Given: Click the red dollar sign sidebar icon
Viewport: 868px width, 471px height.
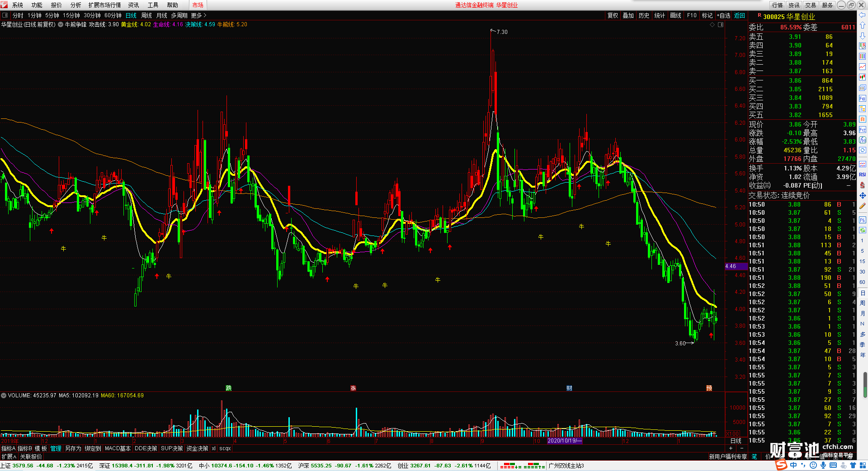Looking at the screenshot, I should pyautogui.click(x=863, y=185).
